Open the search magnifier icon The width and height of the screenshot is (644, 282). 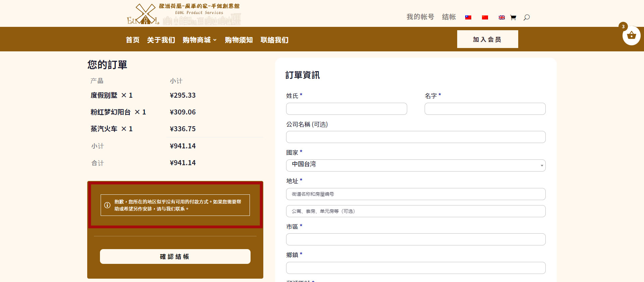(x=527, y=17)
